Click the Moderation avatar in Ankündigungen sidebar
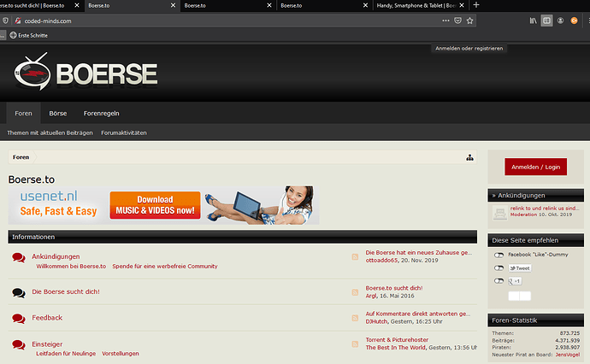 coord(500,213)
